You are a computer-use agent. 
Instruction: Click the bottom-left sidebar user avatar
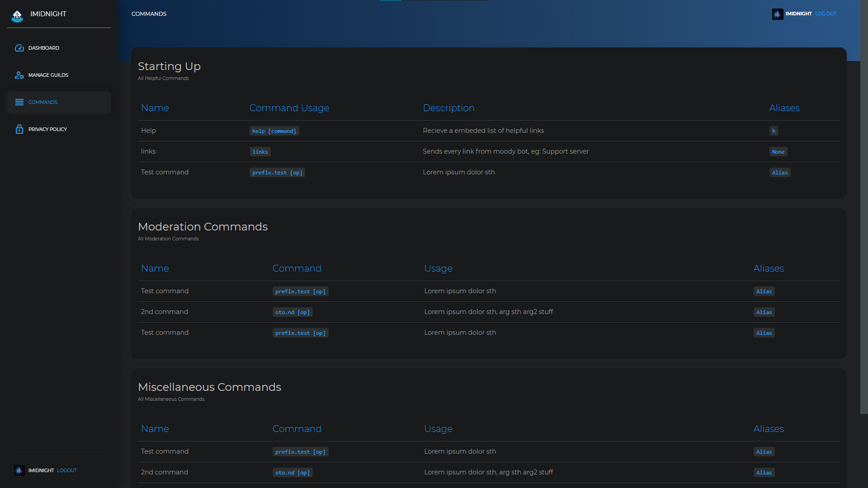point(19,470)
